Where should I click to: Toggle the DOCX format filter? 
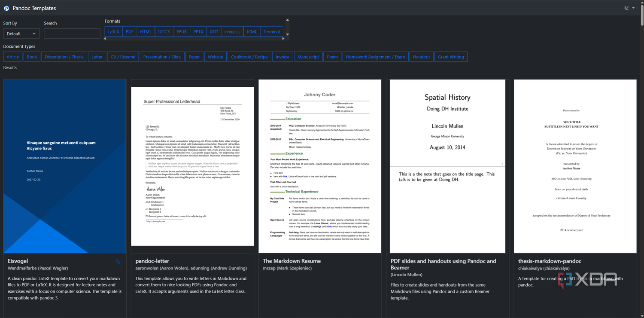164,32
